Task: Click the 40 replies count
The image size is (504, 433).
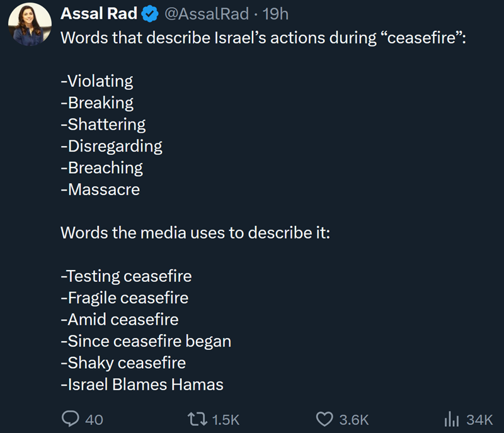Action: click(x=94, y=420)
